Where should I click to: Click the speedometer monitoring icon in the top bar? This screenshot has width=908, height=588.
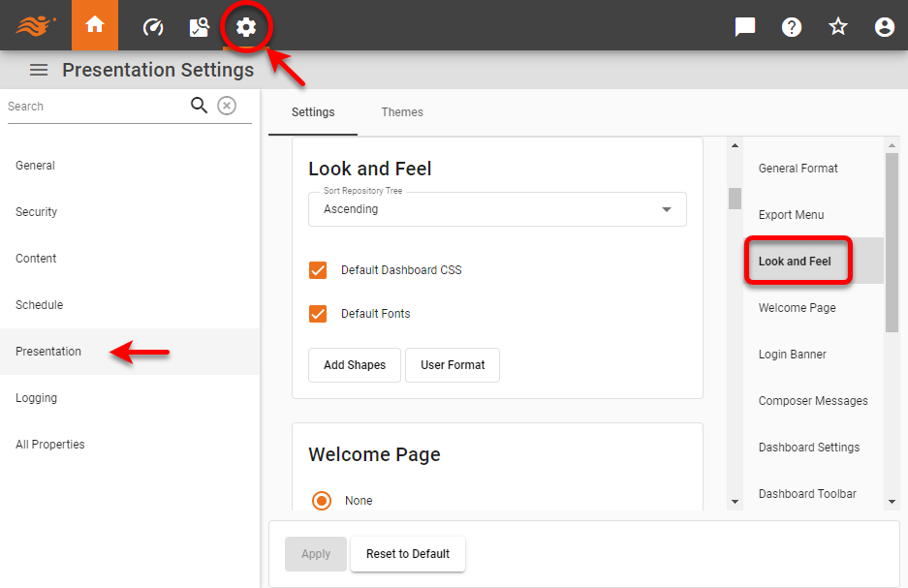(x=152, y=27)
